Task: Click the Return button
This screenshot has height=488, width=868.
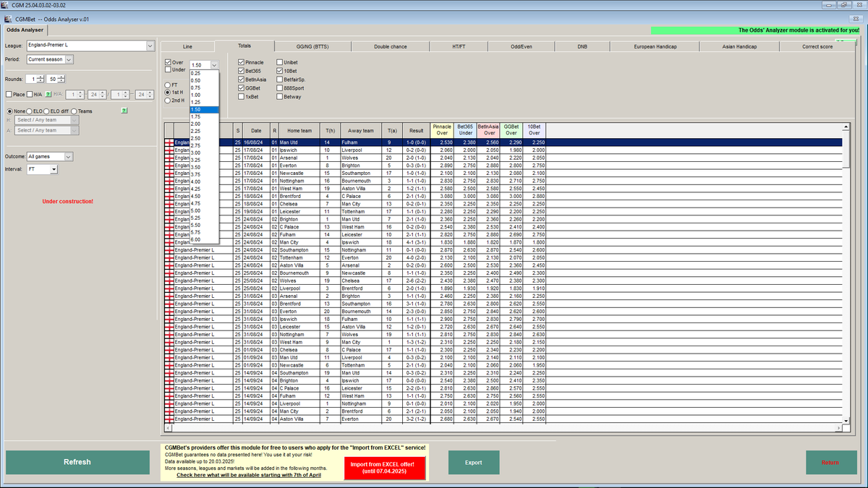Action: (x=830, y=462)
